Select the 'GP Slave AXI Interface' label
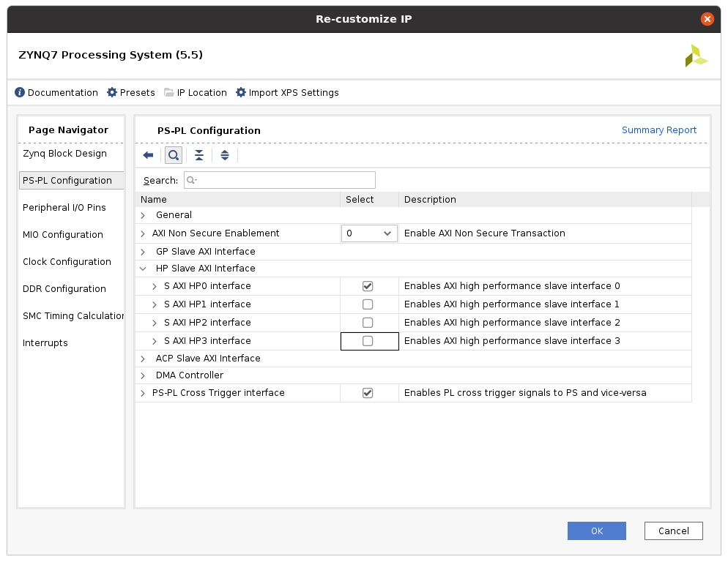This screenshot has height=562, width=728. [205, 252]
